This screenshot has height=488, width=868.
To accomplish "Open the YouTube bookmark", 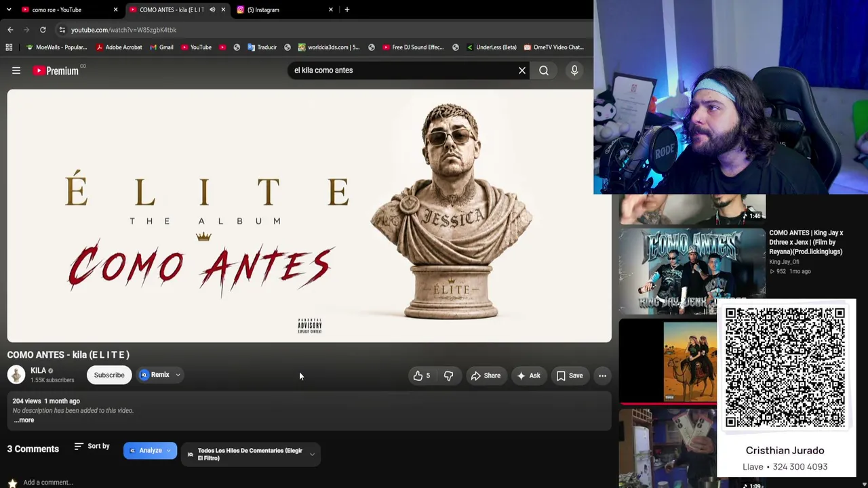I will click(x=196, y=47).
